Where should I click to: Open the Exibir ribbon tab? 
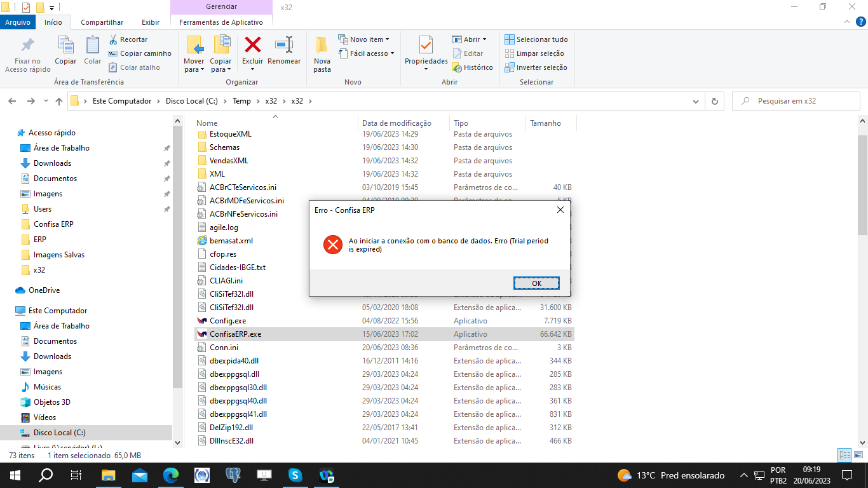(151, 22)
